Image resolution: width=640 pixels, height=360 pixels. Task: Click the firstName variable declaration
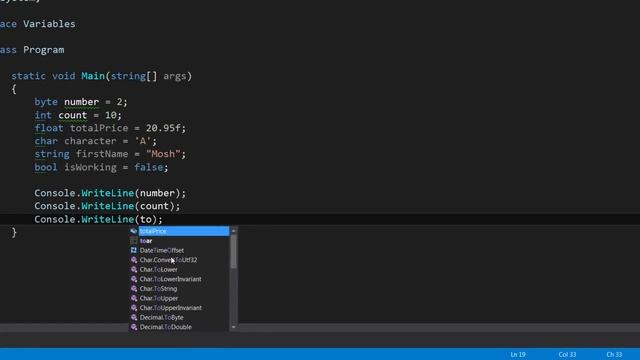coord(102,154)
